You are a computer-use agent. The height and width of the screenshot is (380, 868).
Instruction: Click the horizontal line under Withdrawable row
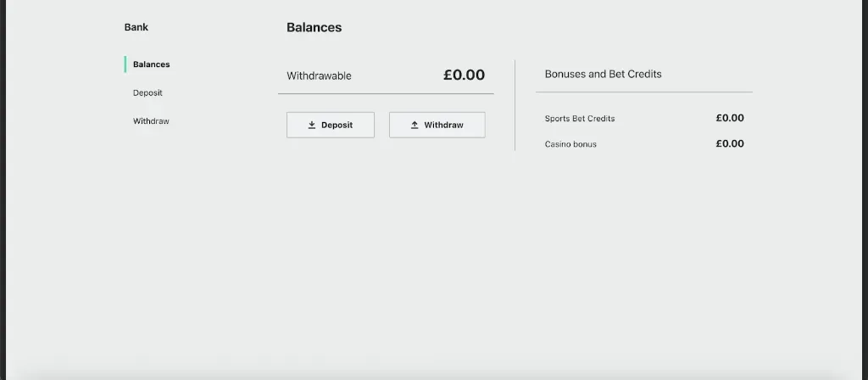[386, 93]
